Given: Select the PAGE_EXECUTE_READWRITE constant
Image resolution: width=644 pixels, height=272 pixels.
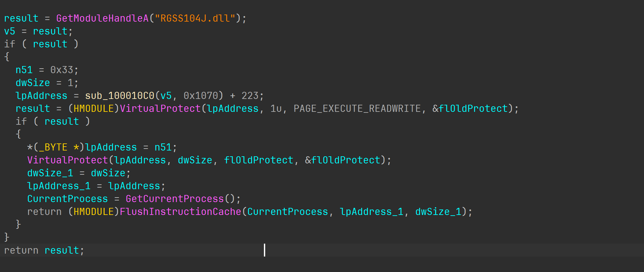Looking at the screenshot, I should pos(357,109).
